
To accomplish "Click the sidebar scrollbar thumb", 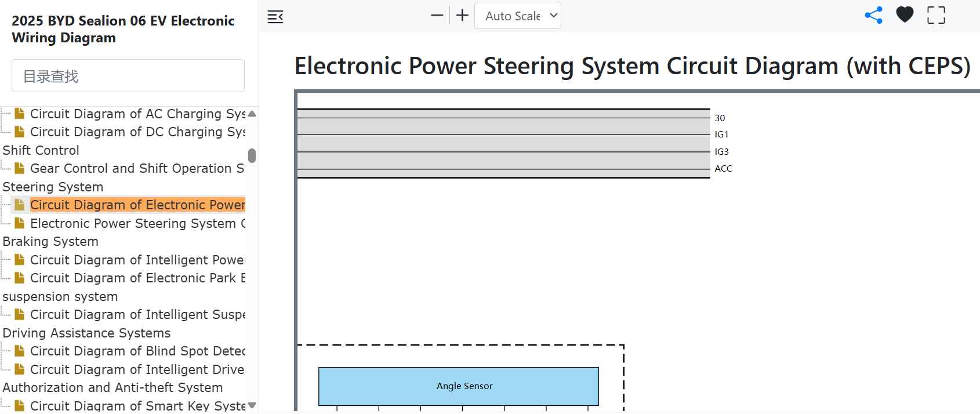I will pos(252,155).
